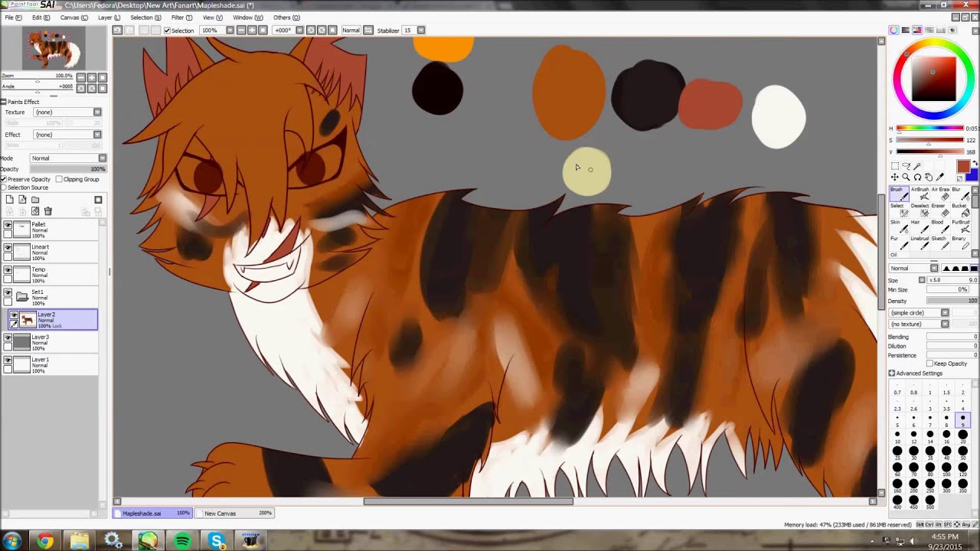Hide the Pallet layer
The height and width of the screenshot is (551, 980).
point(8,226)
